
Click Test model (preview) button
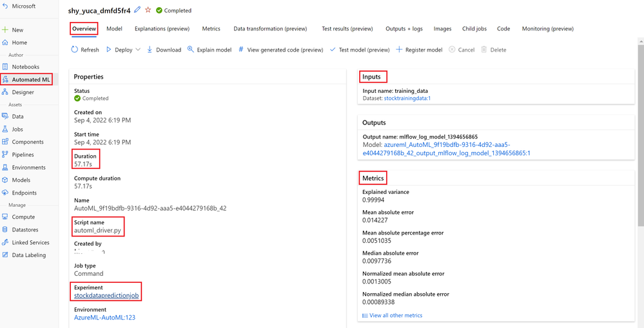360,50
